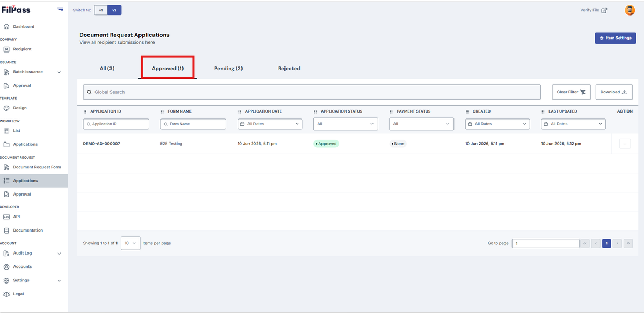Image resolution: width=644 pixels, height=313 pixels.
Task: Open the items per page dropdown
Action: (x=130, y=243)
